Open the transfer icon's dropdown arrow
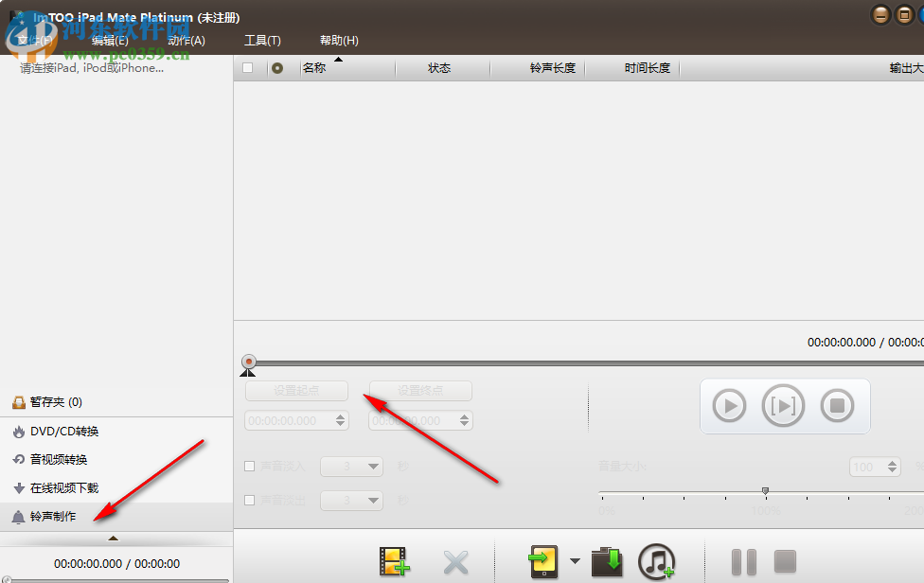The width and height of the screenshot is (924, 583). (575, 560)
